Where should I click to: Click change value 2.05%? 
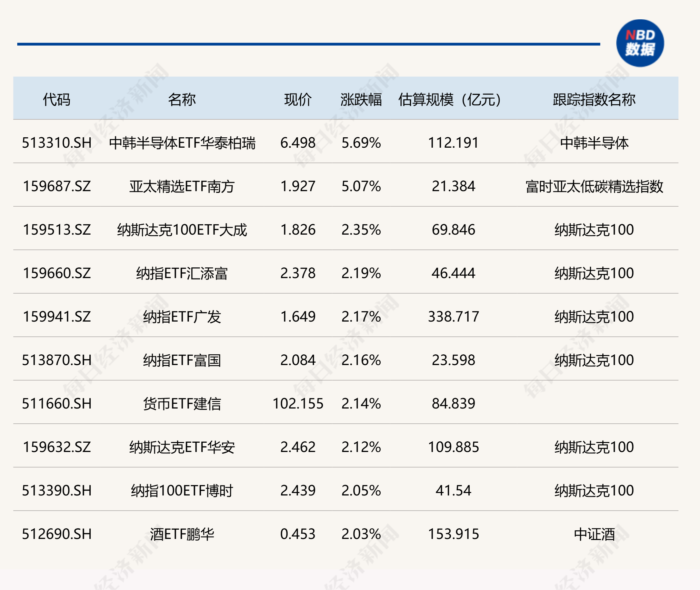(x=361, y=491)
